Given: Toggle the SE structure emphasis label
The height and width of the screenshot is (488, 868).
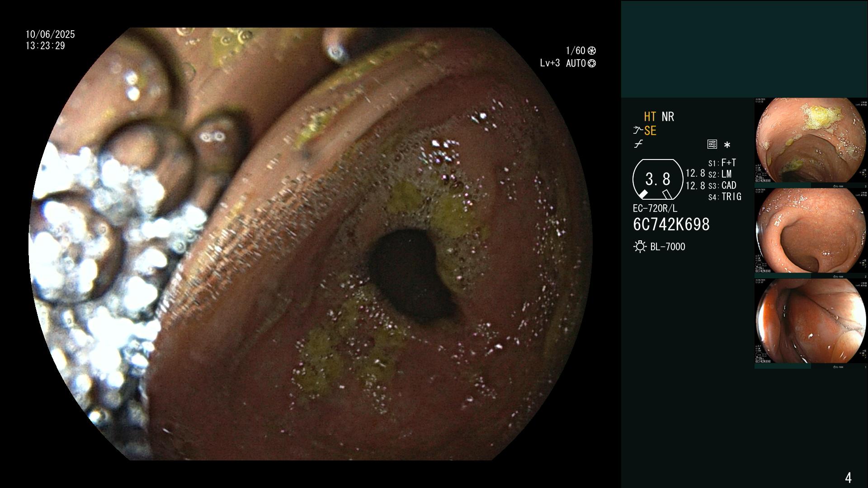Looking at the screenshot, I should 650,131.
